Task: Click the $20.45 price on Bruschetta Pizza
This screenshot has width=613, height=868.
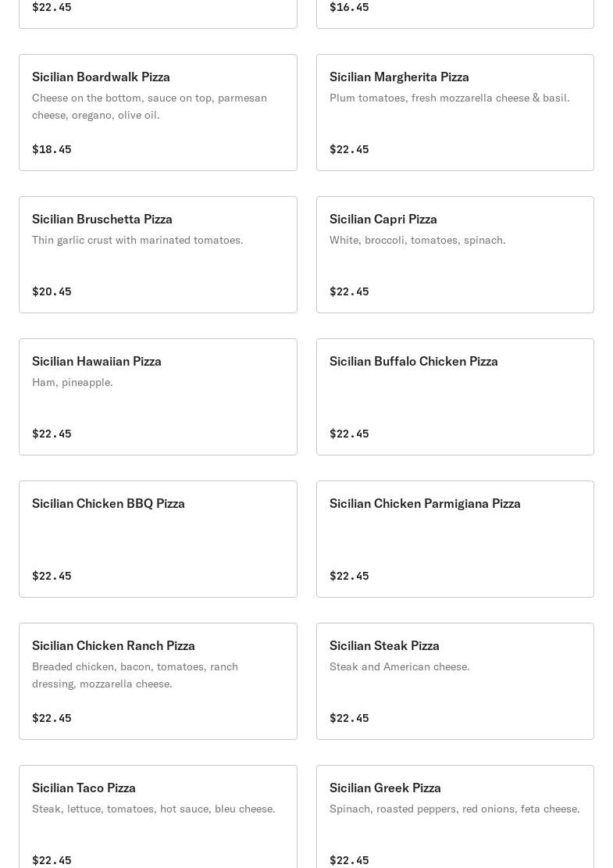Action: click(x=52, y=291)
